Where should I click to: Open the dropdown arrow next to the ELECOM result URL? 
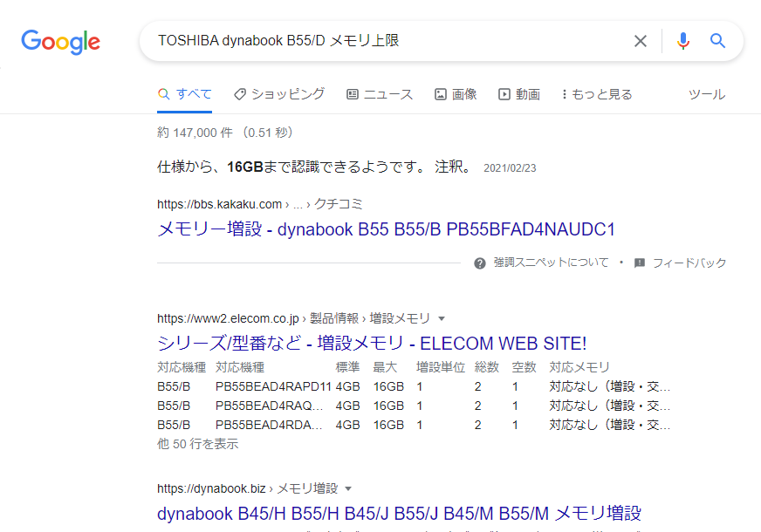pyautogui.click(x=443, y=318)
